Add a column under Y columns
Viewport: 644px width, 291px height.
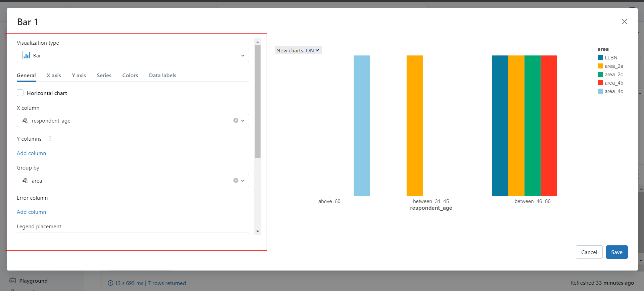point(32,153)
